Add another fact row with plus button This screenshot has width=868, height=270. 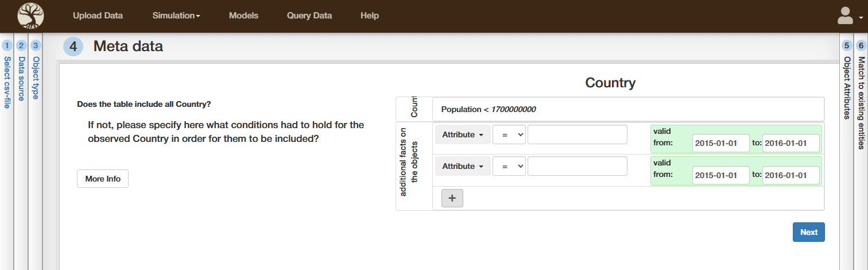pos(452,198)
